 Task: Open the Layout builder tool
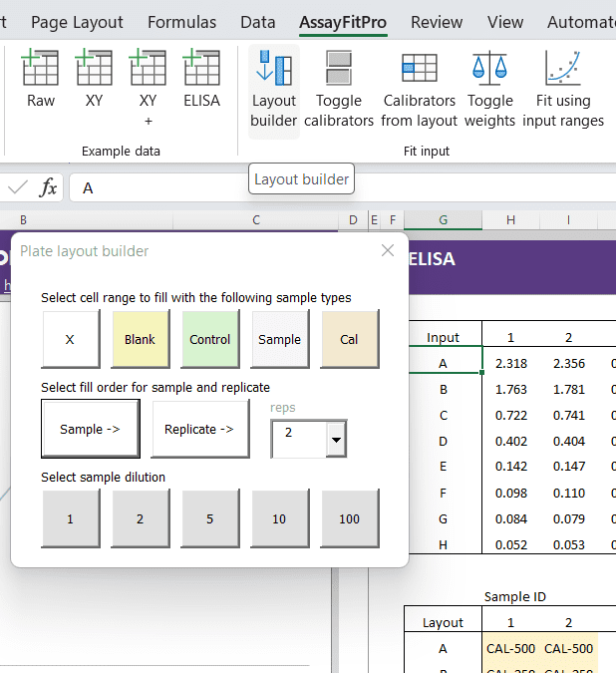point(274,91)
